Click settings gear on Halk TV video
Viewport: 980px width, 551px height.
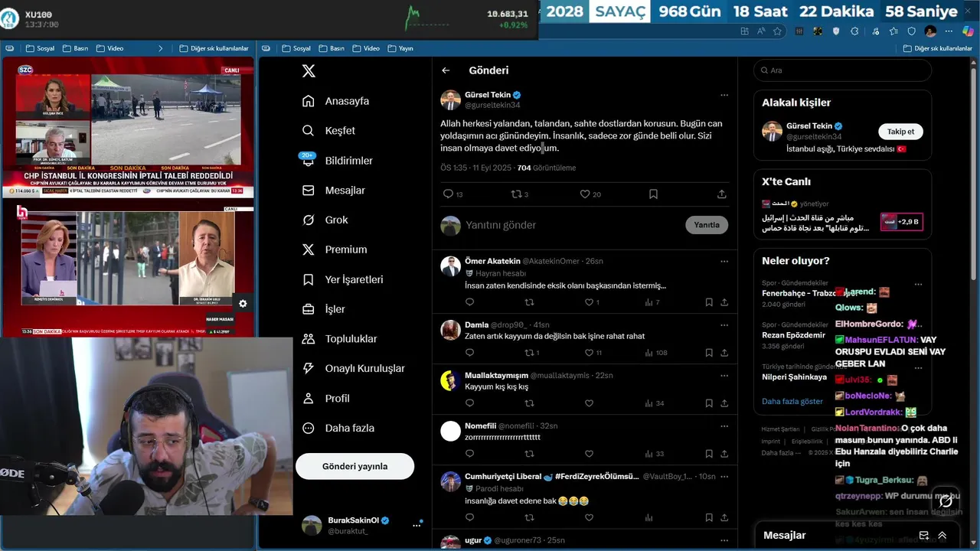tap(243, 304)
